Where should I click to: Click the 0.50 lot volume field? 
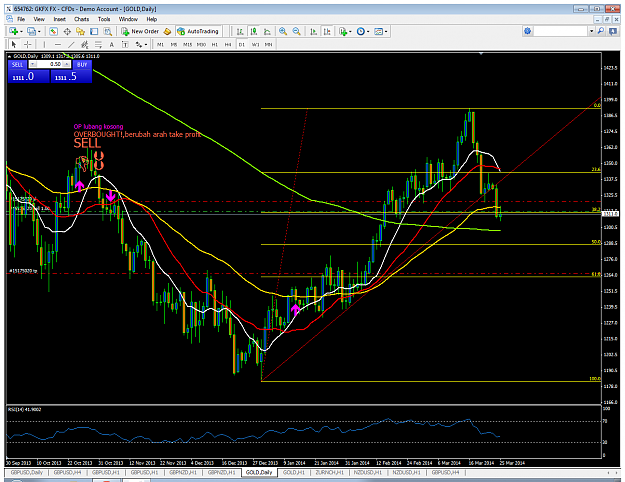pyautogui.click(x=50, y=64)
